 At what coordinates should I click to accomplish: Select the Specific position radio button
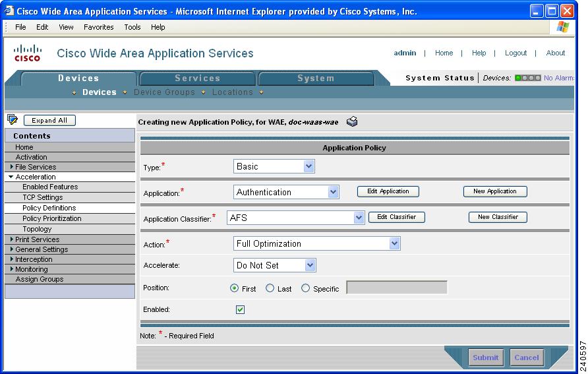(306, 288)
